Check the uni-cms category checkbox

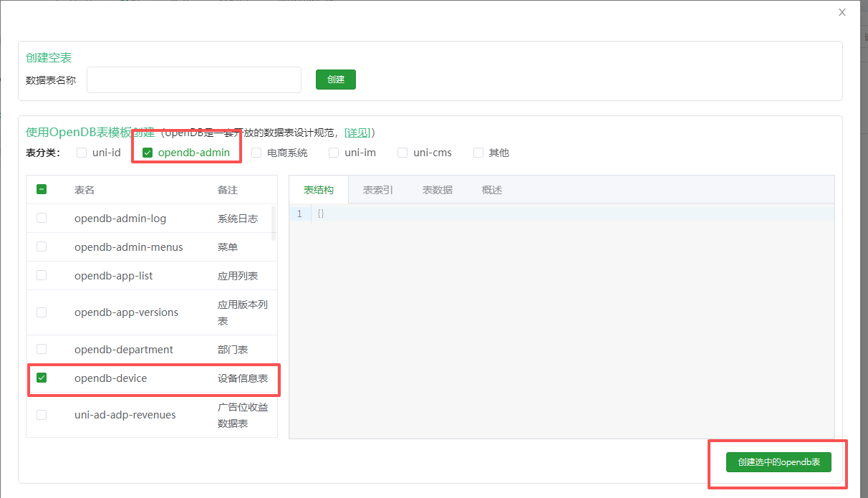point(402,153)
